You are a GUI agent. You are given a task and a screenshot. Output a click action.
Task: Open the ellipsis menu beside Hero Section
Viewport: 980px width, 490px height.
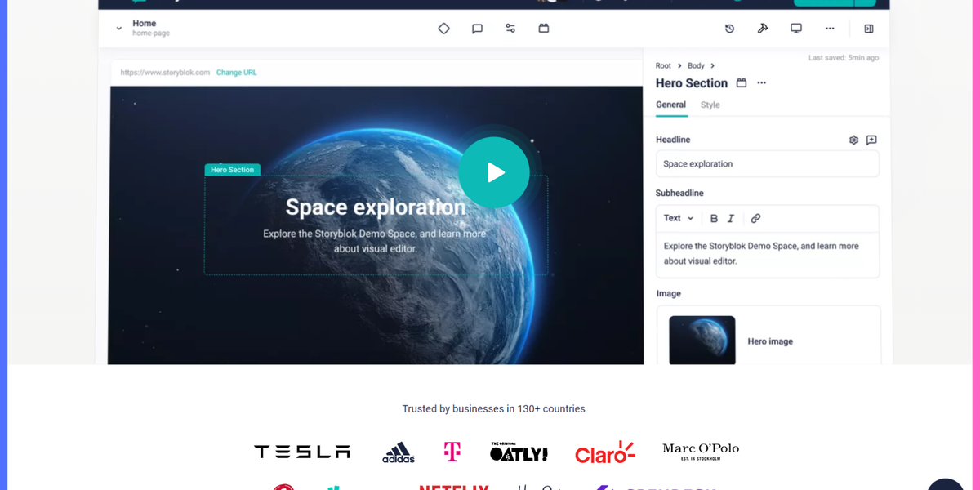pos(761,82)
